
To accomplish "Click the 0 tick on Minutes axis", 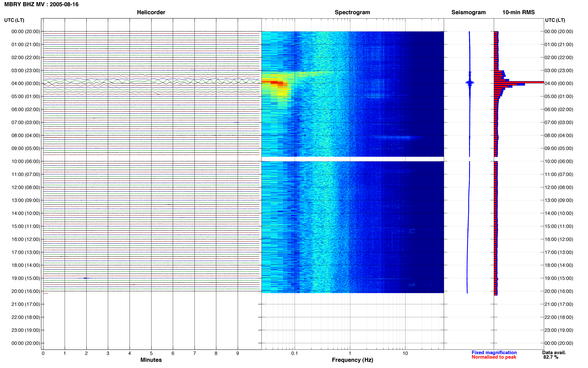I will point(43,353).
